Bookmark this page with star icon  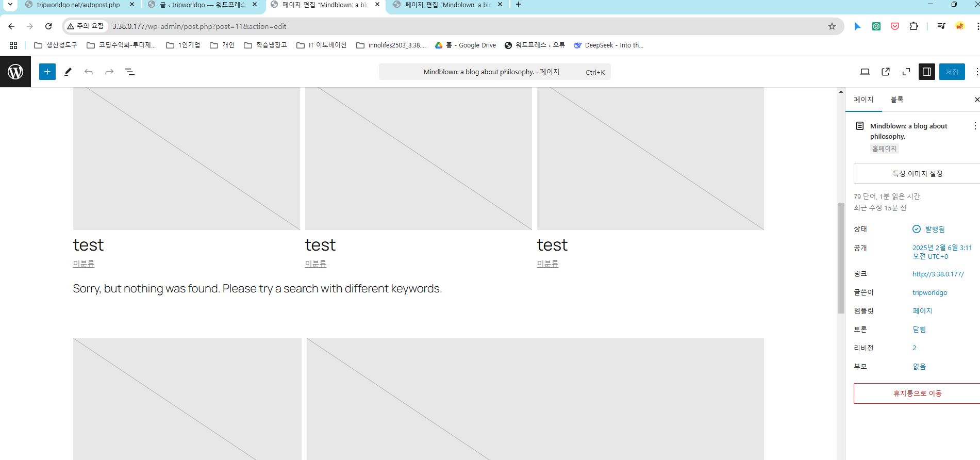tap(832, 26)
